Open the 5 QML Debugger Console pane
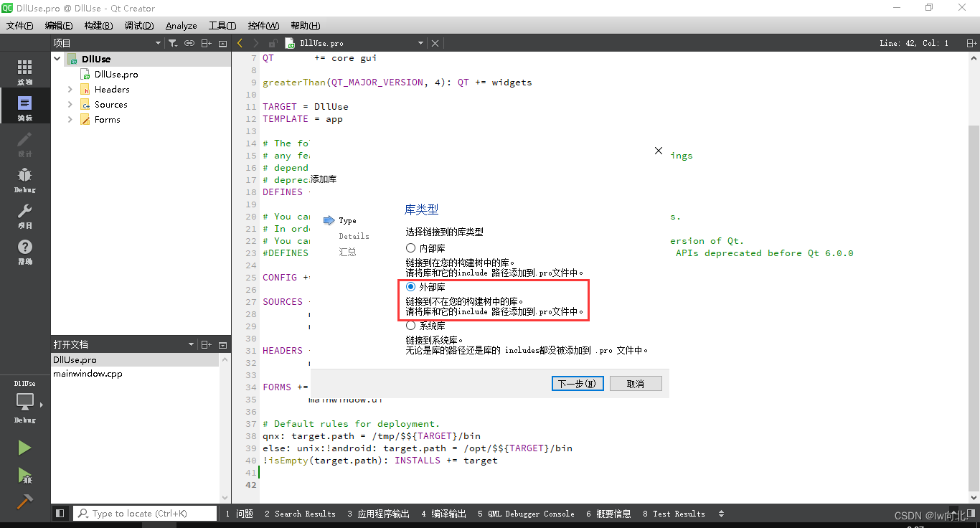The width and height of the screenshot is (980, 528). pos(526,514)
